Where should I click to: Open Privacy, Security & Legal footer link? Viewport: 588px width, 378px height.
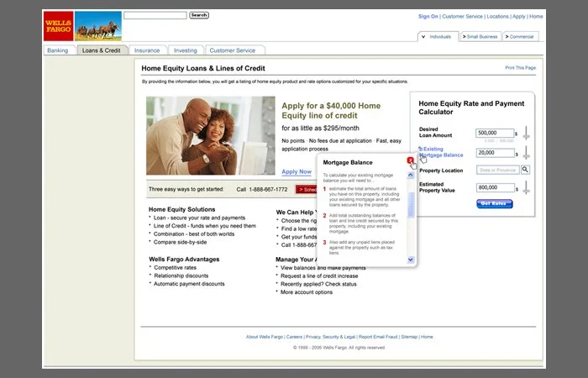pos(330,337)
